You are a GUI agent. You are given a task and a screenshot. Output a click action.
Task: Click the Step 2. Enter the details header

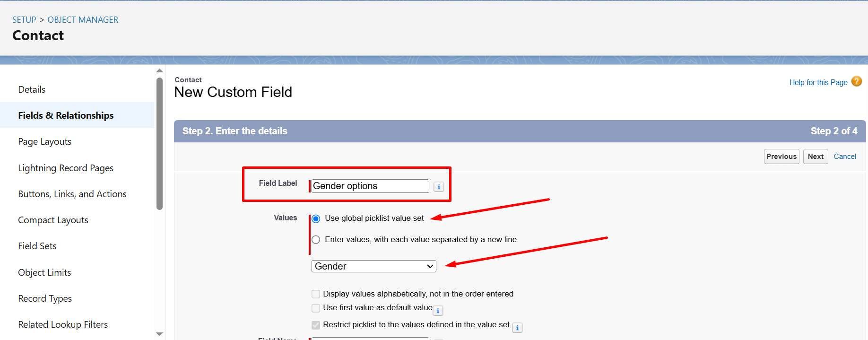(x=235, y=131)
